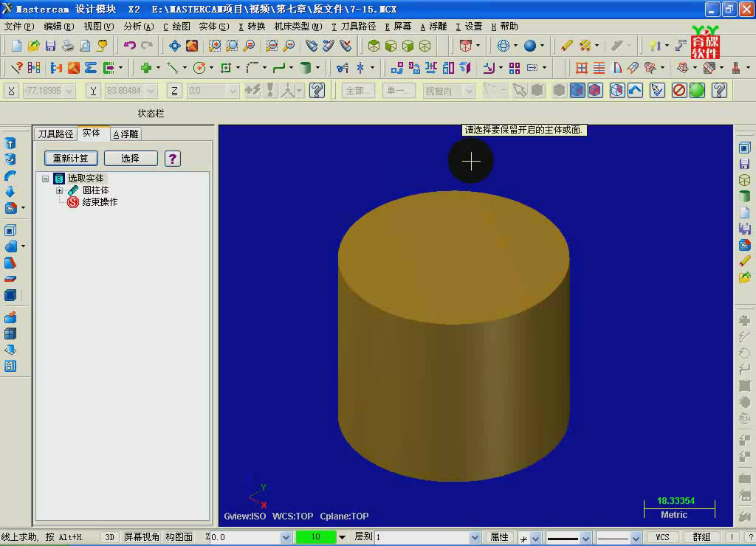Click the green cylinder primitive icon
Image resolution: width=756 pixels, height=546 pixels.
(305, 68)
